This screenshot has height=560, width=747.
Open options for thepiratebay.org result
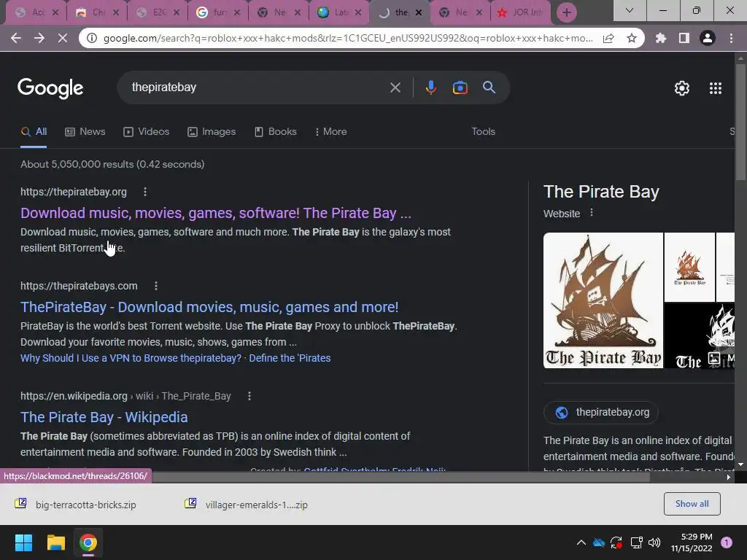tap(145, 192)
